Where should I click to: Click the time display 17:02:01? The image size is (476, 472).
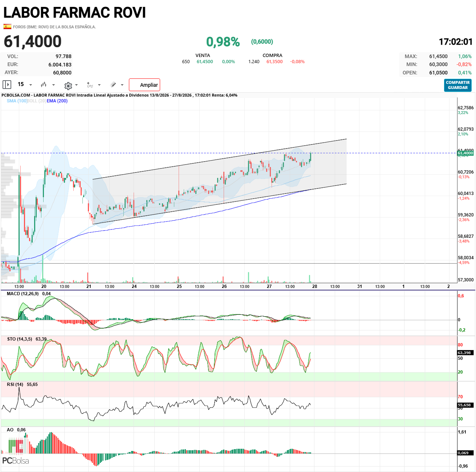pyautogui.click(x=456, y=42)
